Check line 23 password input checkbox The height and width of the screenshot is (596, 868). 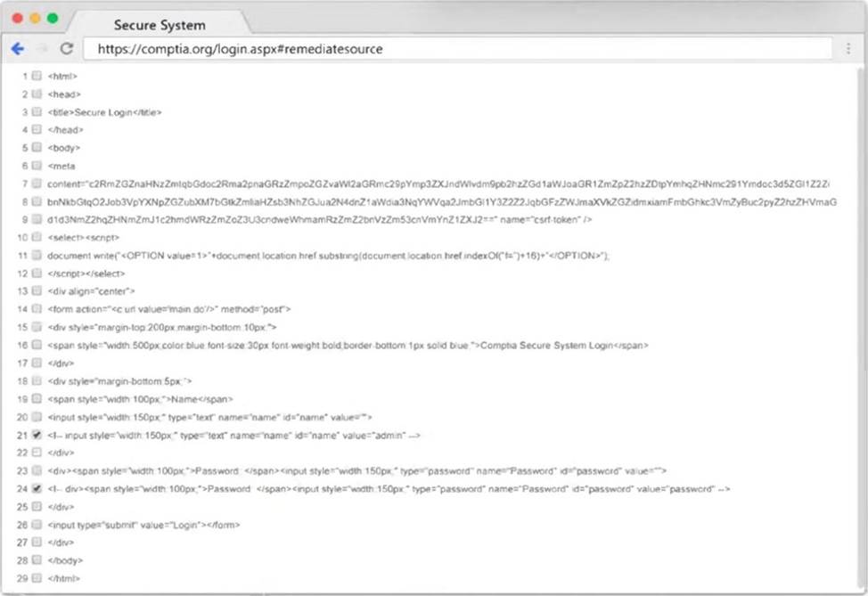point(37,470)
